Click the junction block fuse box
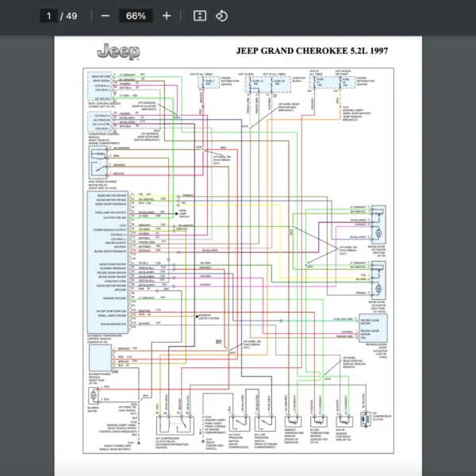Screen dimensions: 476x476 click(x=268, y=84)
